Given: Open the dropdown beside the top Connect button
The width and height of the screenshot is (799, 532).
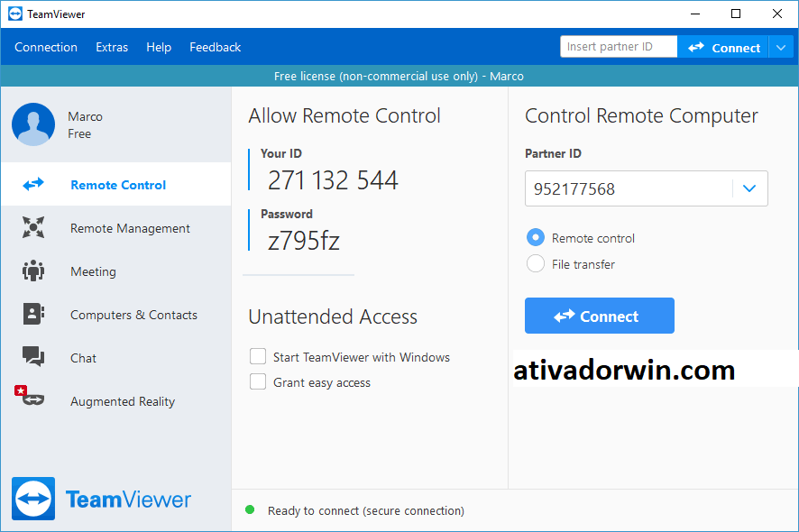Looking at the screenshot, I should (x=781, y=48).
